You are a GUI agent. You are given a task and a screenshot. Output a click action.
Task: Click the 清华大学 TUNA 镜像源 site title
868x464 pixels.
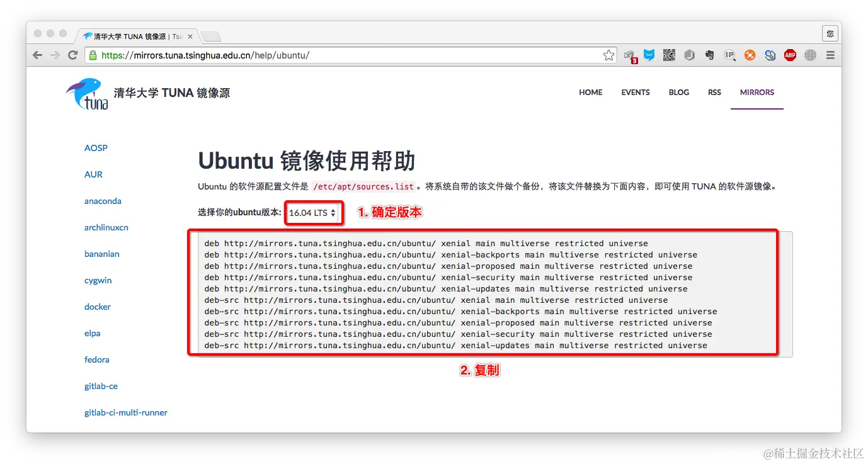click(172, 93)
